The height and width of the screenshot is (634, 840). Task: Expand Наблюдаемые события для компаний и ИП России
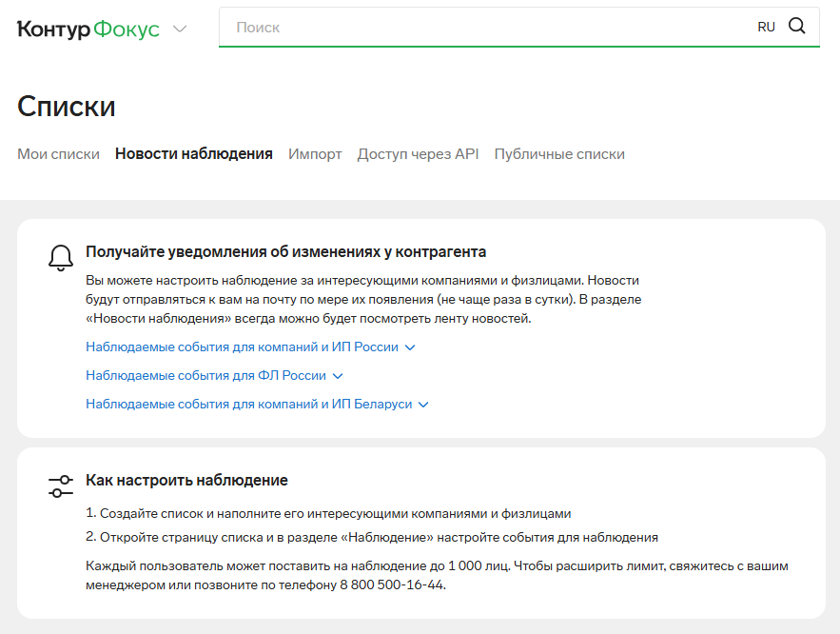point(250,347)
